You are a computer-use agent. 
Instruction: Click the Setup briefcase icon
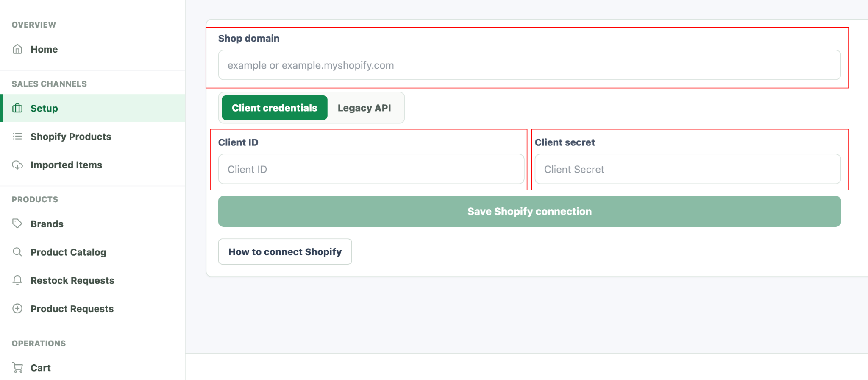tap(17, 108)
